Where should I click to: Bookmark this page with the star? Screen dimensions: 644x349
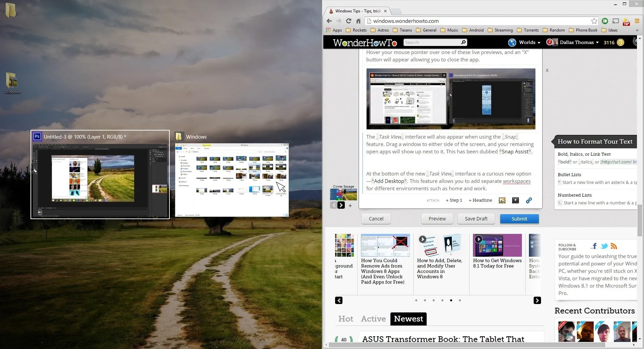[594, 21]
